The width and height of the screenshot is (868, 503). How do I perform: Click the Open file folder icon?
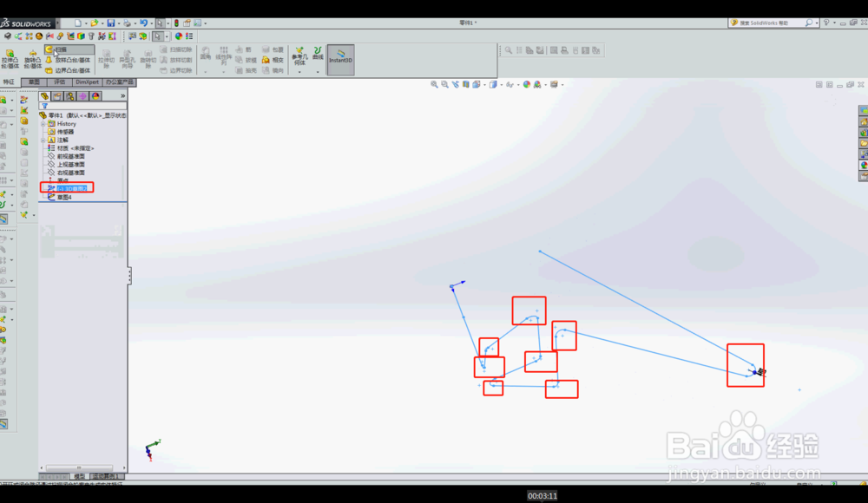click(95, 23)
